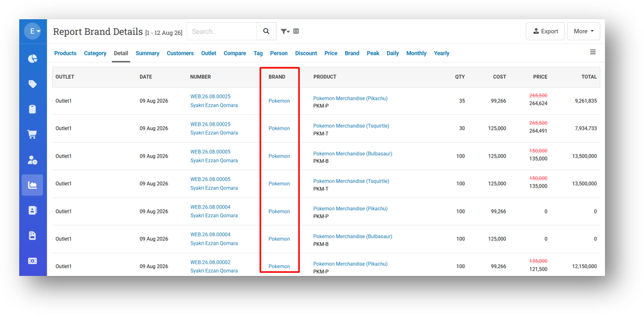Open the E account avatar dropdown
This screenshot has width=644, height=315.
click(32, 31)
